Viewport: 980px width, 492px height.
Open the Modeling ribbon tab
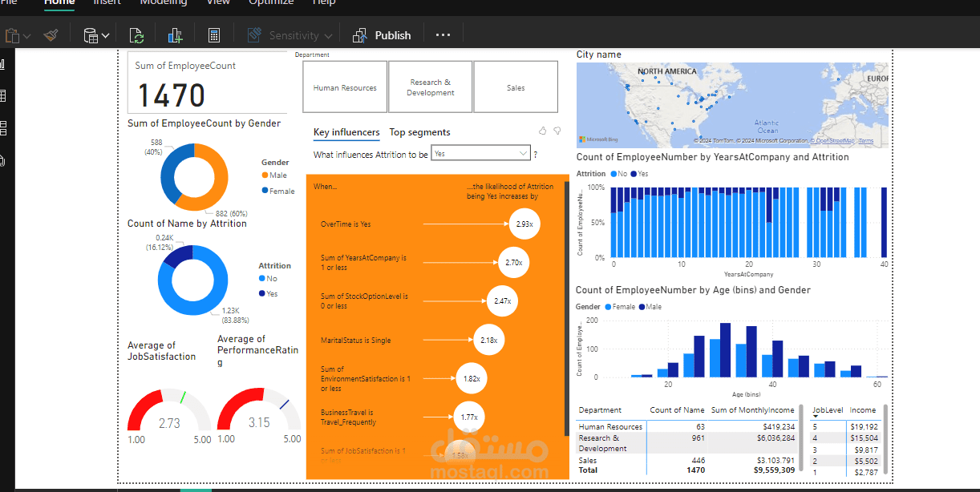pos(164,3)
